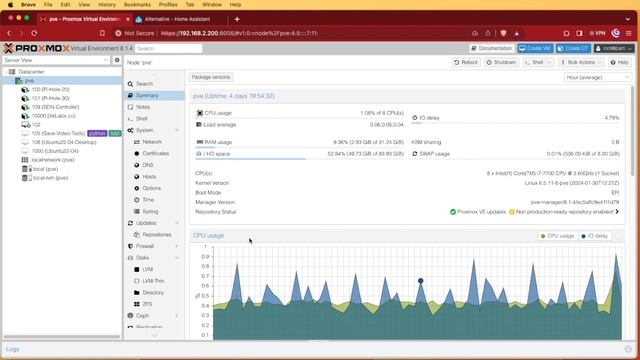The image size is (640, 360).
Task: Open Directory storage page
Action: point(153,293)
